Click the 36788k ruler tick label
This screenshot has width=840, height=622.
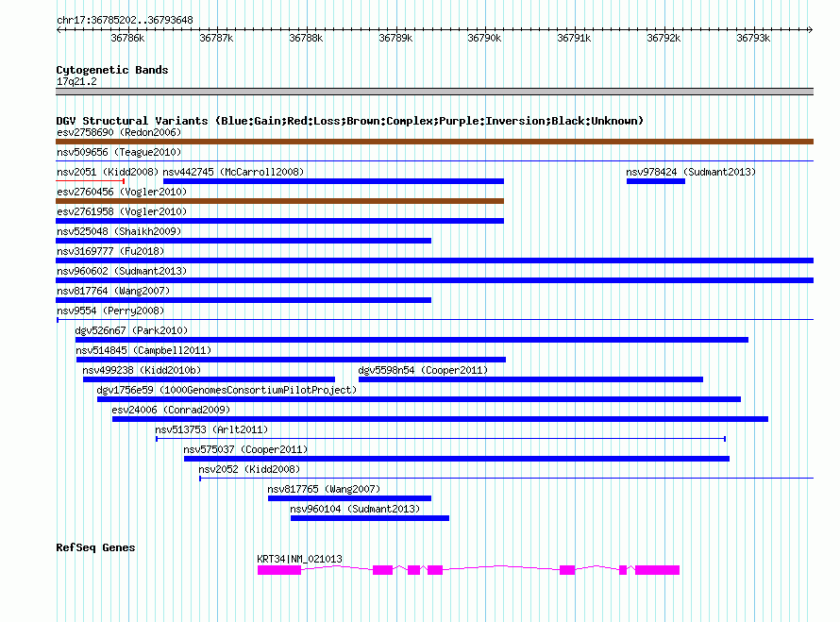306,38
